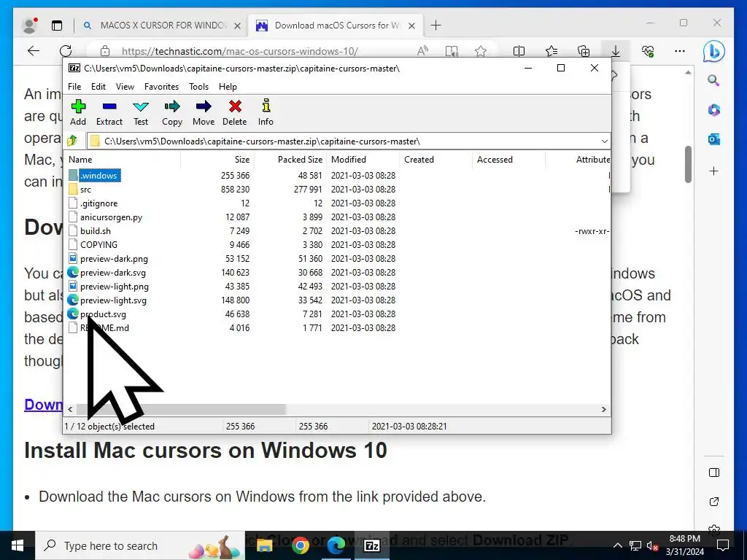Open the View menu

click(125, 87)
